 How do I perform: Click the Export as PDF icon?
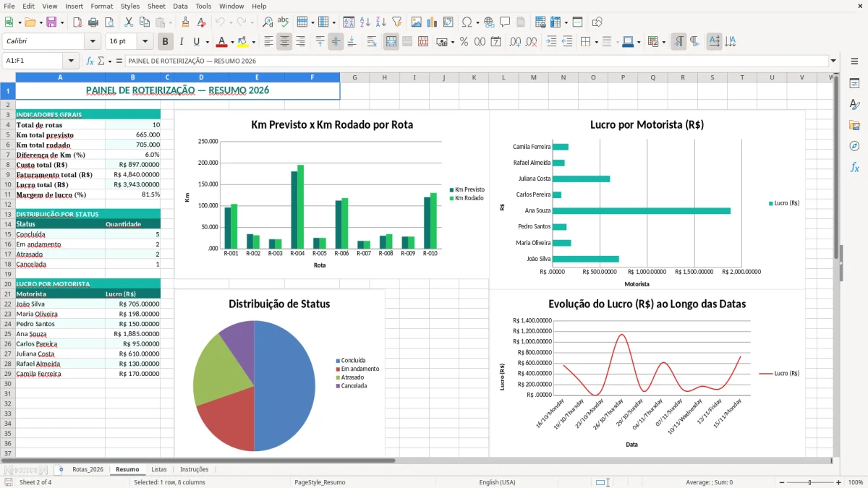pos(77,22)
